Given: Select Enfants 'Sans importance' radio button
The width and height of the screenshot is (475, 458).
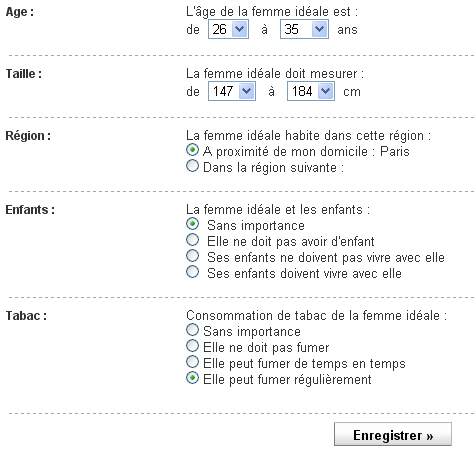Looking at the screenshot, I should [x=192, y=224].
